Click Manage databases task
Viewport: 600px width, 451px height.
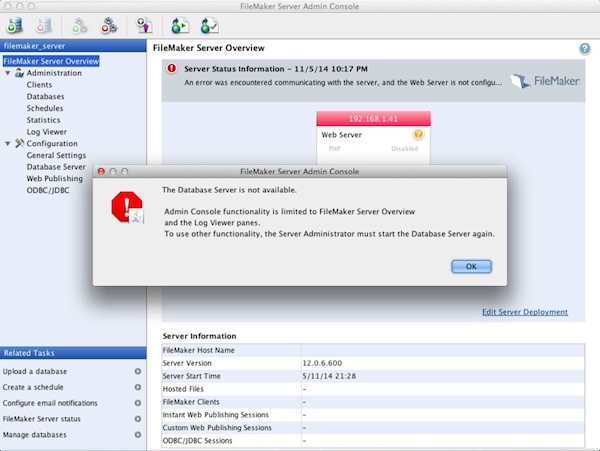(34, 435)
